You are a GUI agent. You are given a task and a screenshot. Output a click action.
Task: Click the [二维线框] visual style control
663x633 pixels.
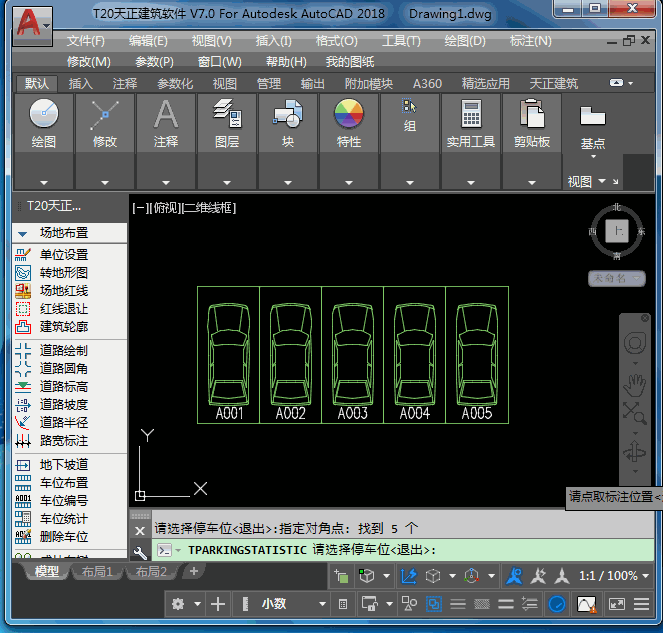(x=208, y=208)
